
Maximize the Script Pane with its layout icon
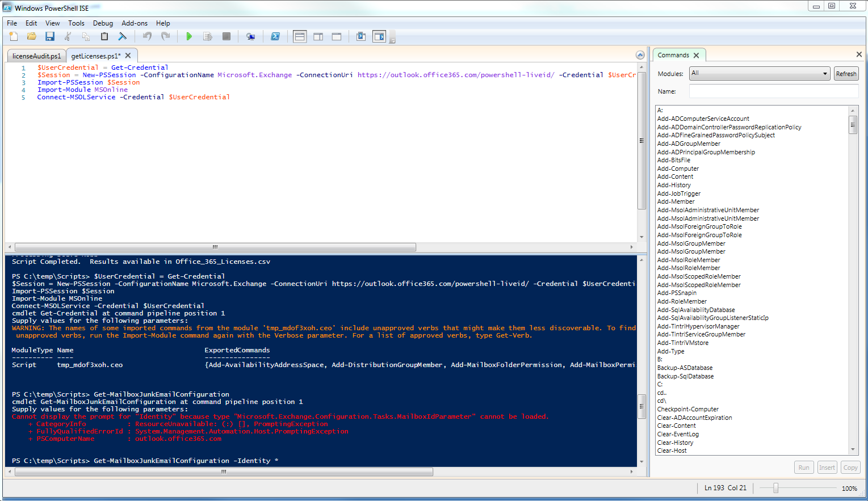pyautogui.click(x=336, y=36)
